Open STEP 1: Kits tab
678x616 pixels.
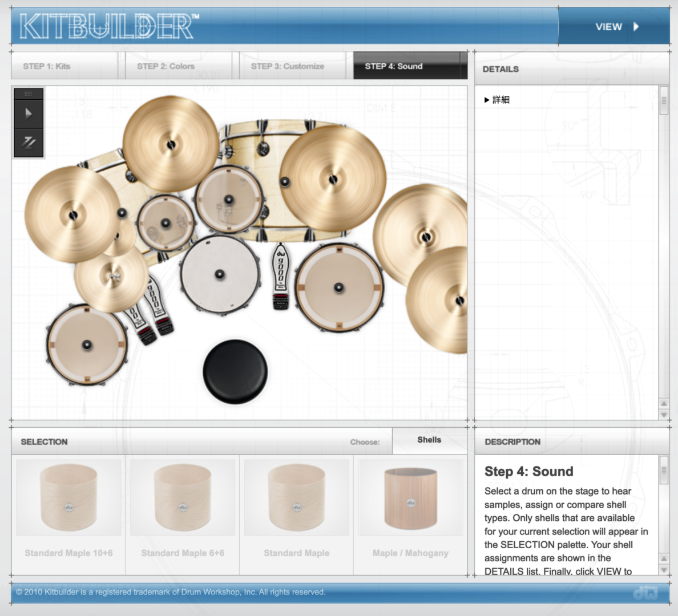pyautogui.click(x=64, y=66)
